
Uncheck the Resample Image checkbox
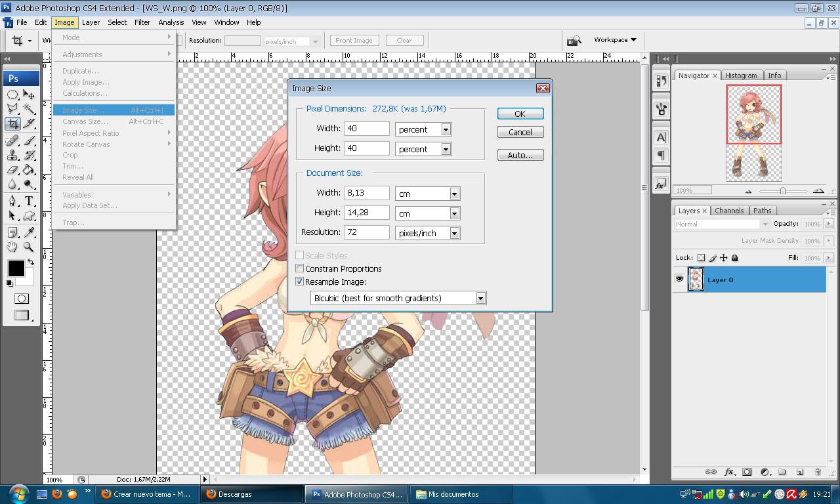point(300,282)
